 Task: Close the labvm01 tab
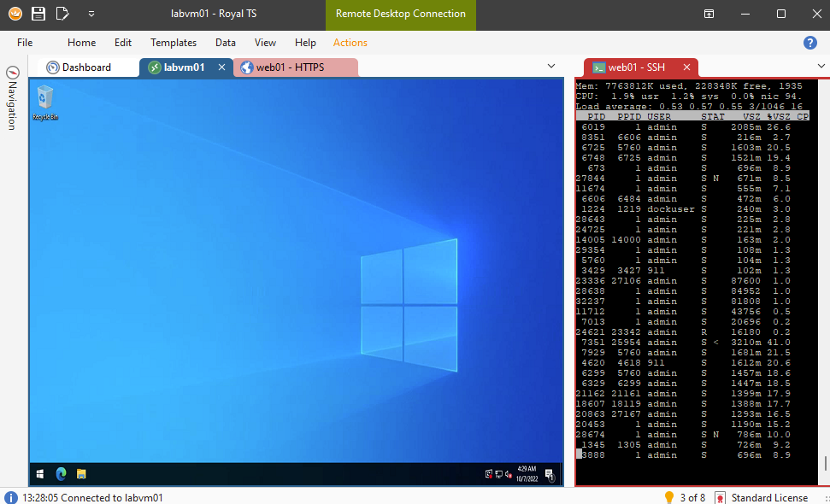pos(222,67)
